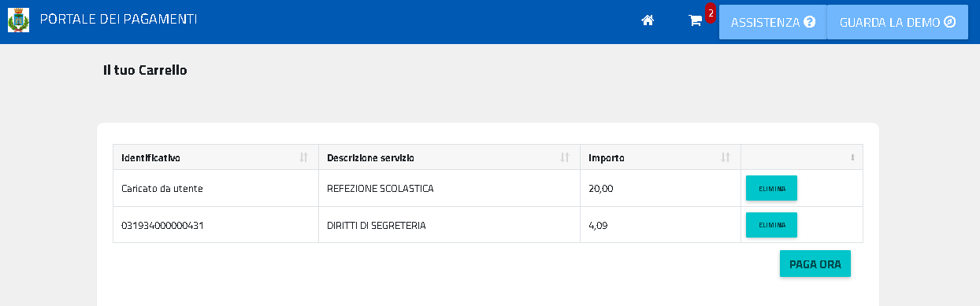Remove REFEZIONE SCOLASTICA with Elimina
This screenshot has height=306, width=980.
[x=771, y=188]
